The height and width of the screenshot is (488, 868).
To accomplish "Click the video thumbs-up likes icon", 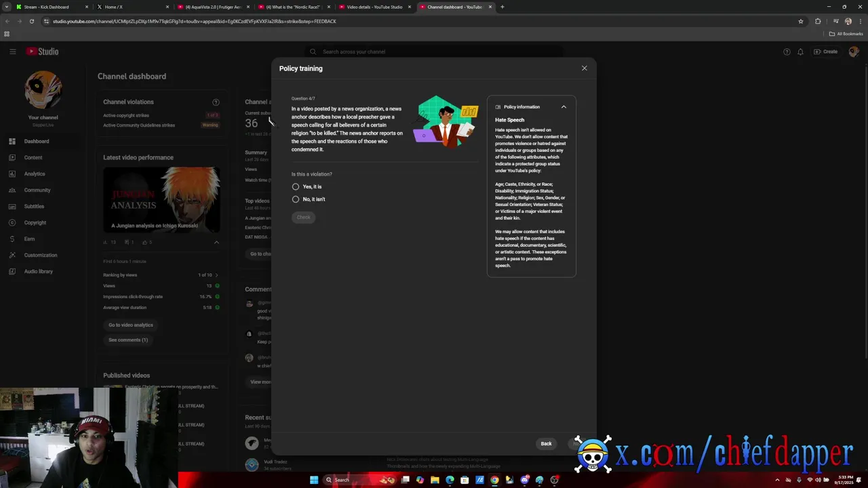I will click(x=144, y=242).
